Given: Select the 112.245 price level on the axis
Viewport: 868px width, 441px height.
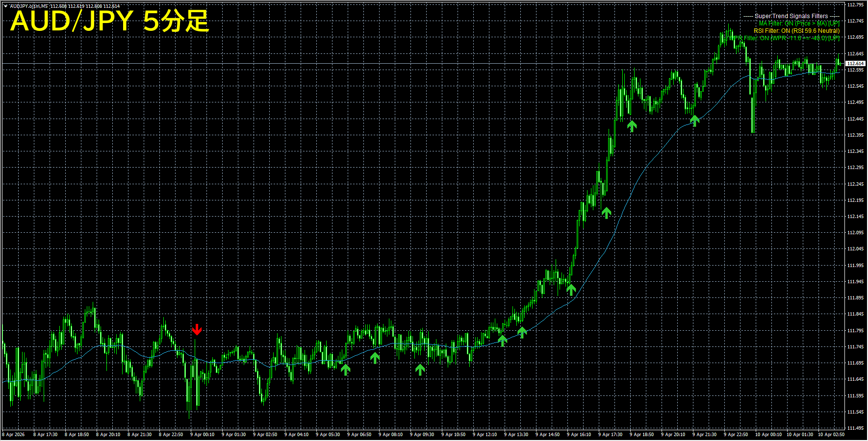Looking at the screenshot, I should (x=856, y=184).
